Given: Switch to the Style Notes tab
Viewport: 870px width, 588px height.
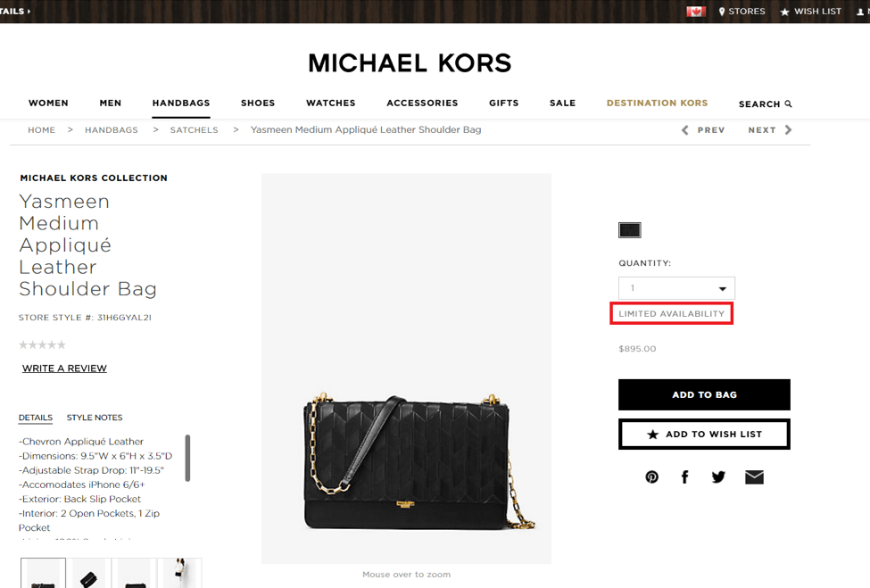Looking at the screenshot, I should point(95,418).
